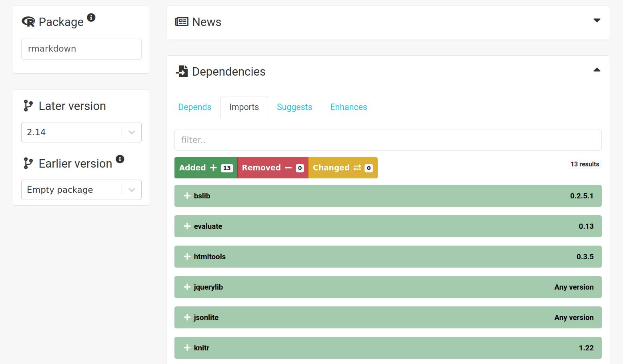Click the plus icon on the htmltools row
The height and width of the screenshot is (364, 623).
187,256
